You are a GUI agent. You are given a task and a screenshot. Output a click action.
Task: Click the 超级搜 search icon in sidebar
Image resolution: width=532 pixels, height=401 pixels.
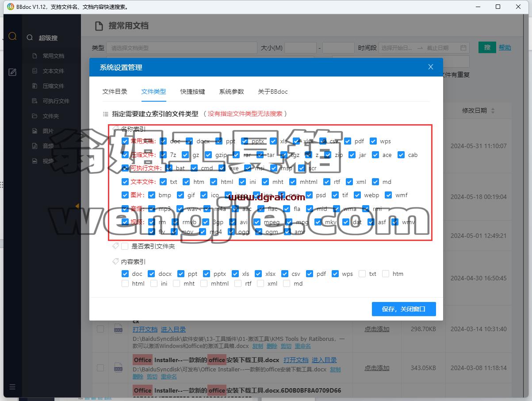[x=30, y=38]
